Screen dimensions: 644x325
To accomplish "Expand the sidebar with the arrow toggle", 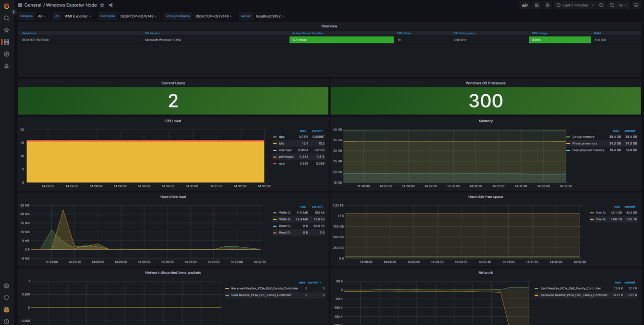I will coord(14,12).
